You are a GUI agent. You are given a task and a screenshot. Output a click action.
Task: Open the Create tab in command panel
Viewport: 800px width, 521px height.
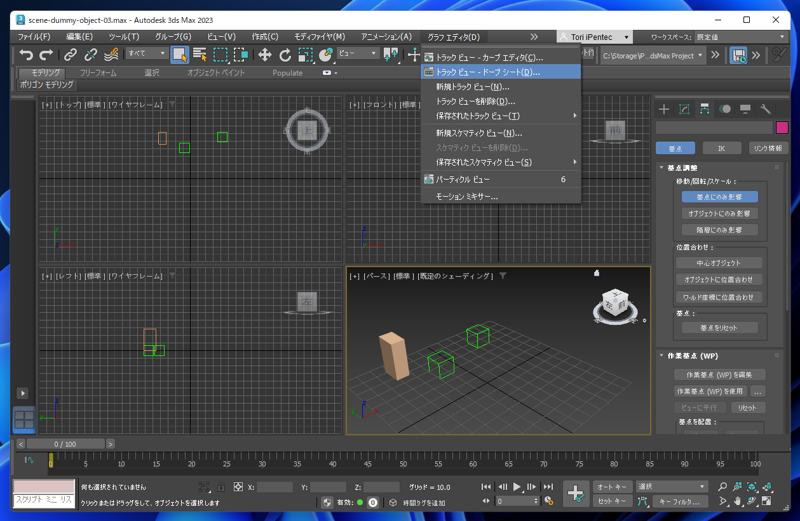[x=664, y=109]
